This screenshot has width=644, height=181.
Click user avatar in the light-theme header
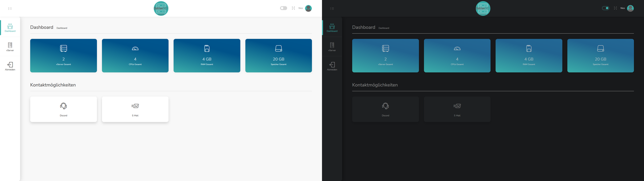(x=308, y=8)
